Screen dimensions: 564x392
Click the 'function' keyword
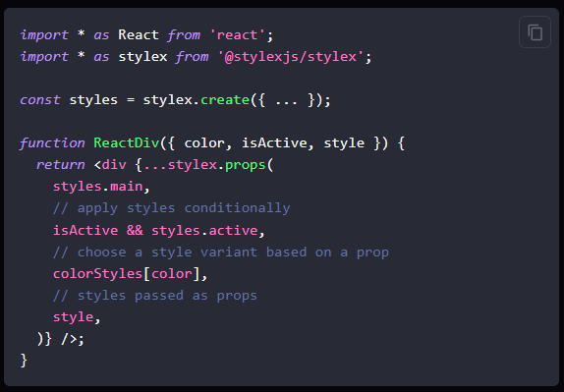pyautogui.click(x=52, y=143)
